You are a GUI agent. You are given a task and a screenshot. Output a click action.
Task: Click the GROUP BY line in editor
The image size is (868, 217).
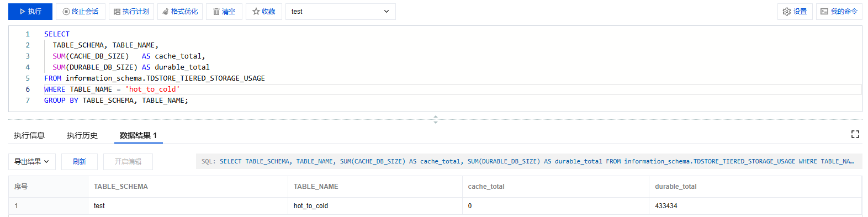pyautogui.click(x=116, y=100)
